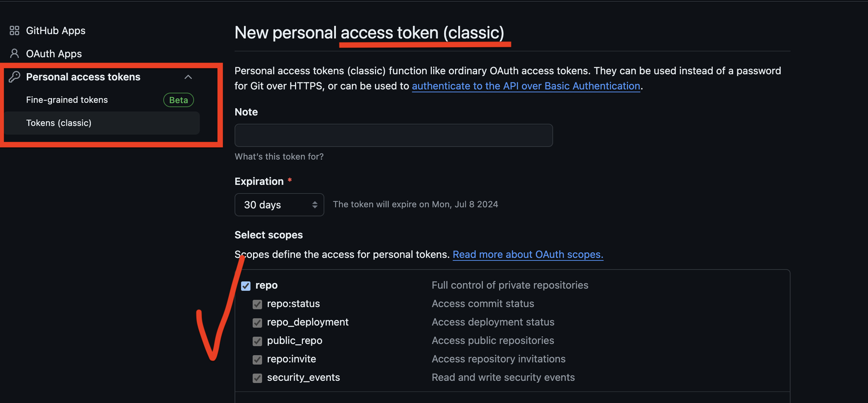
Task: Click the Note text input field
Action: [393, 136]
